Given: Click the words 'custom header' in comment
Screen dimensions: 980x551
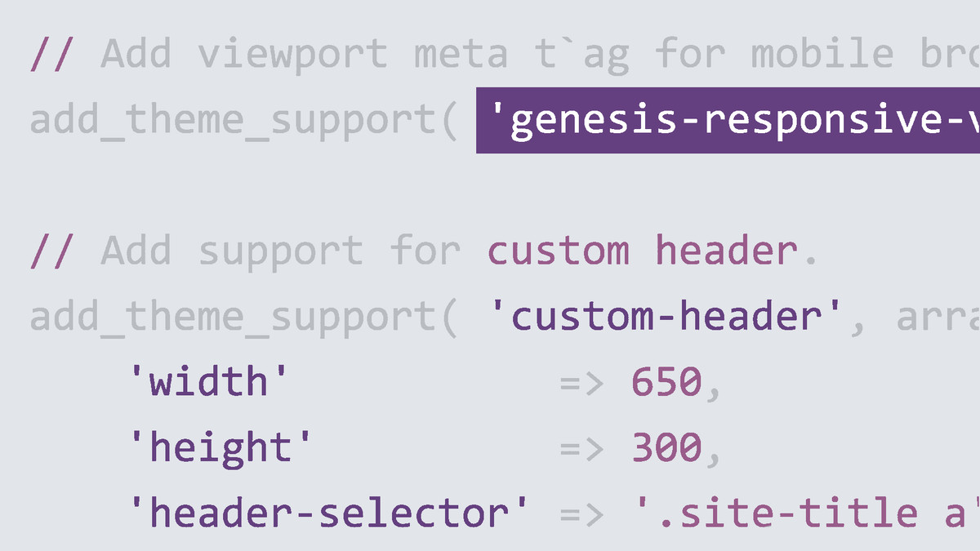Looking at the screenshot, I should (642, 251).
